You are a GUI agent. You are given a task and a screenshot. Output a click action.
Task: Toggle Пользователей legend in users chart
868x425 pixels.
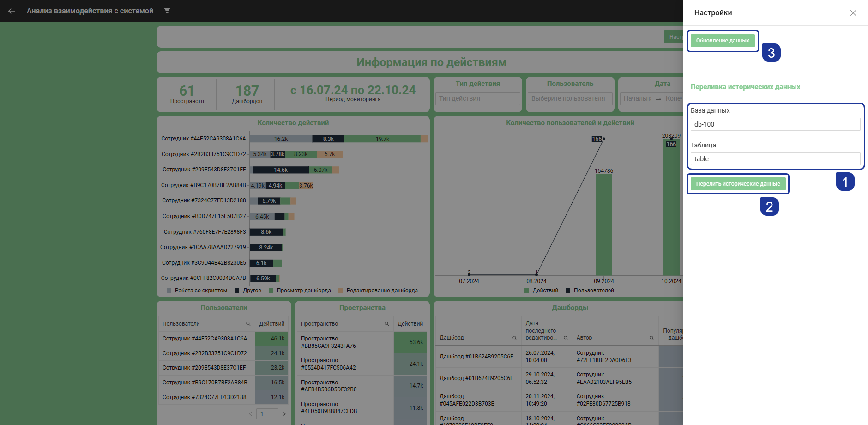click(x=590, y=291)
